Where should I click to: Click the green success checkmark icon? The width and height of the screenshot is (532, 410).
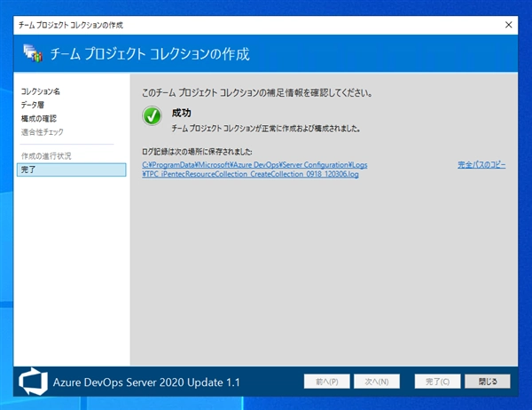(152, 116)
